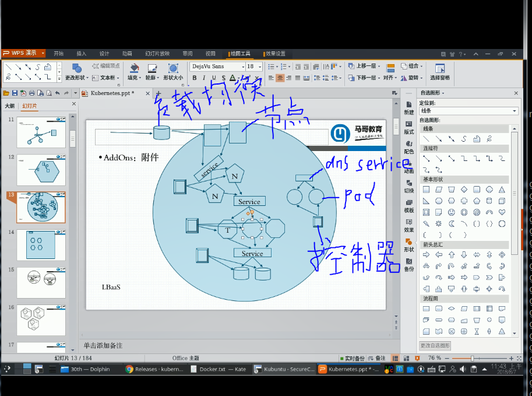Switch to the 插入 ribbon tab
Screen dimensions: 532x396
(82, 54)
